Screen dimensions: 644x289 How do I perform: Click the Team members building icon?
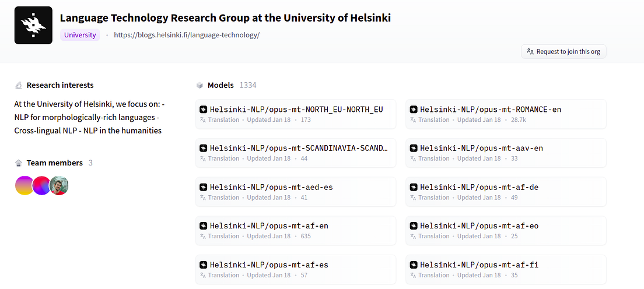(19, 163)
